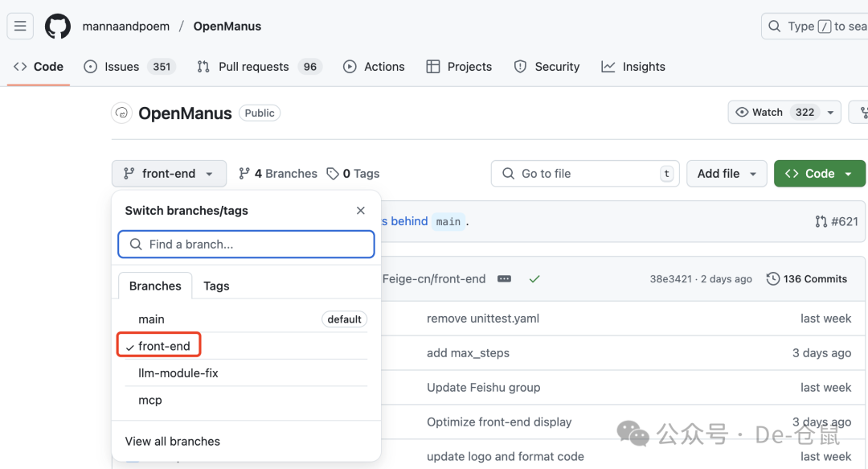The height and width of the screenshot is (469, 868).
Task: Open the remove unittest.yaml commit message
Action: click(483, 319)
